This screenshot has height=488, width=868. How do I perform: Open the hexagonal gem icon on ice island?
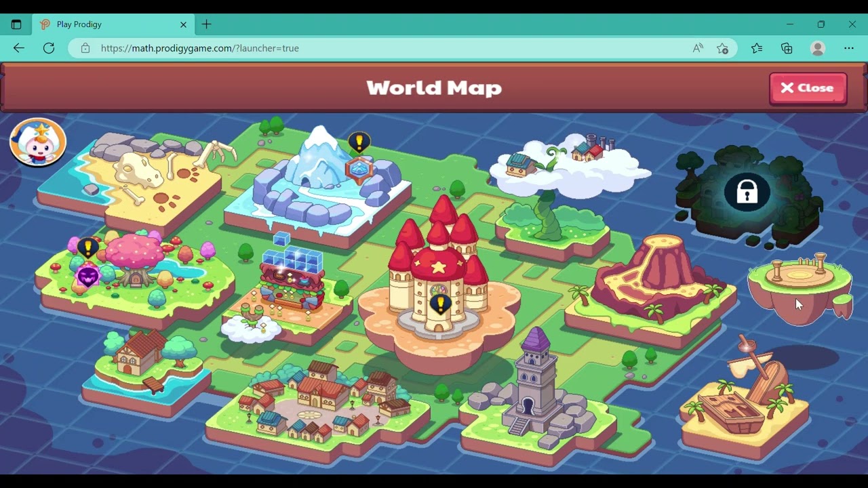[x=359, y=169]
